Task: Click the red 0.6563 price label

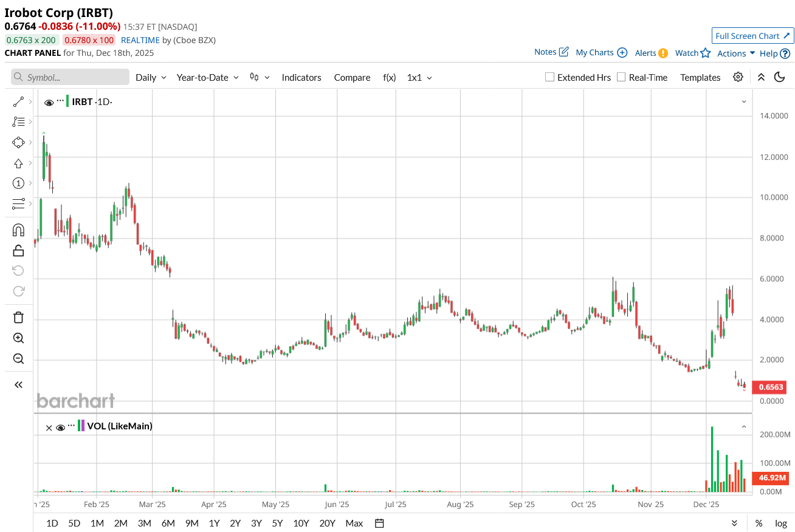Action: (x=769, y=387)
